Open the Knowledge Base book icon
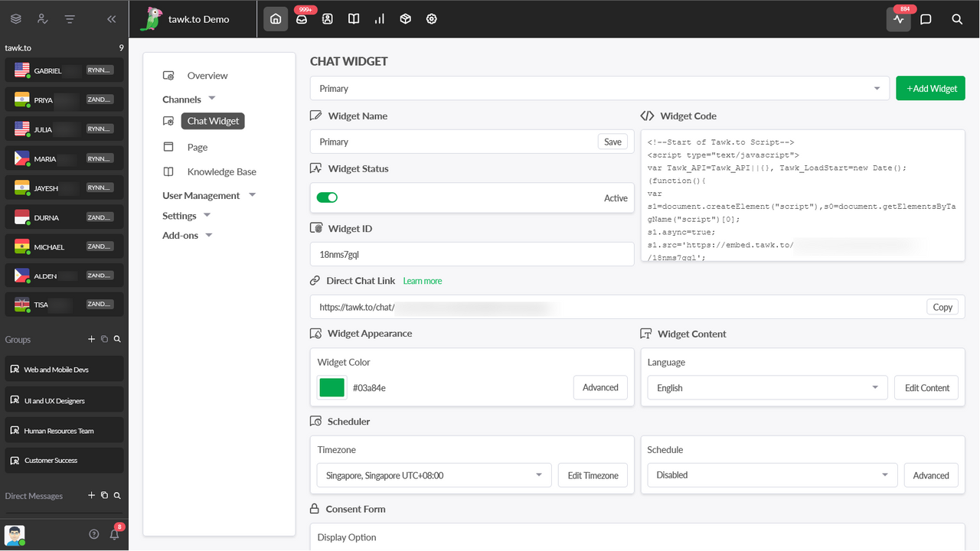The width and height of the screenshot is (980, 551). [x=353, y=19]
